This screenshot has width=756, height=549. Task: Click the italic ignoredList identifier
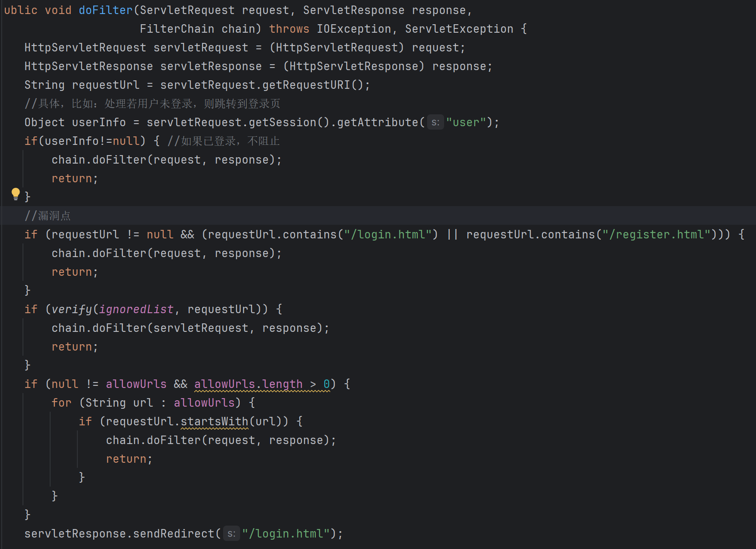click(136, 309)
